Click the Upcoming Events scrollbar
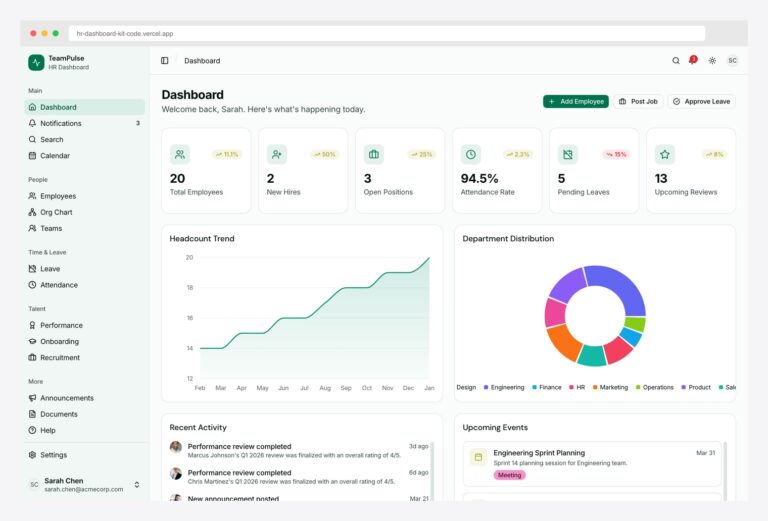 point(725,470)
